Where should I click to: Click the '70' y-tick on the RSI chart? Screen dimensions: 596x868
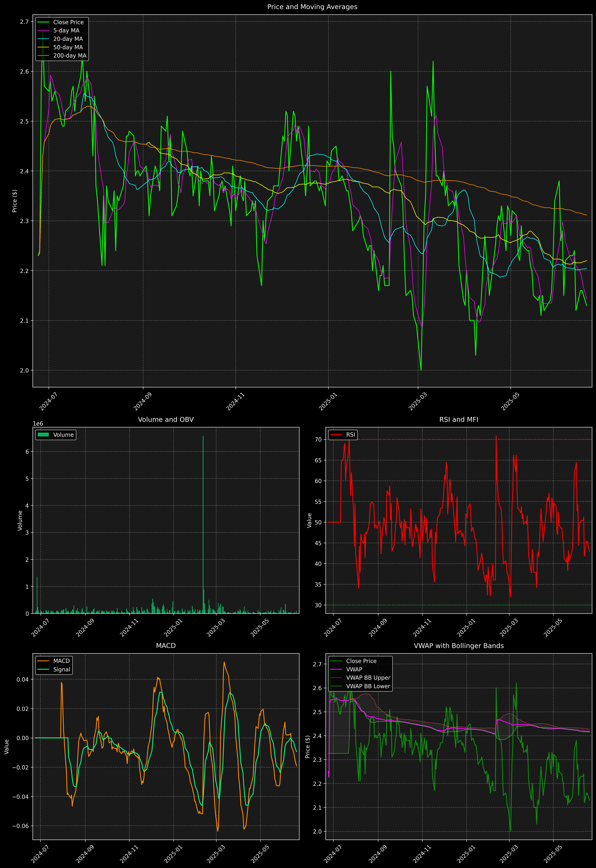(318, 440)
